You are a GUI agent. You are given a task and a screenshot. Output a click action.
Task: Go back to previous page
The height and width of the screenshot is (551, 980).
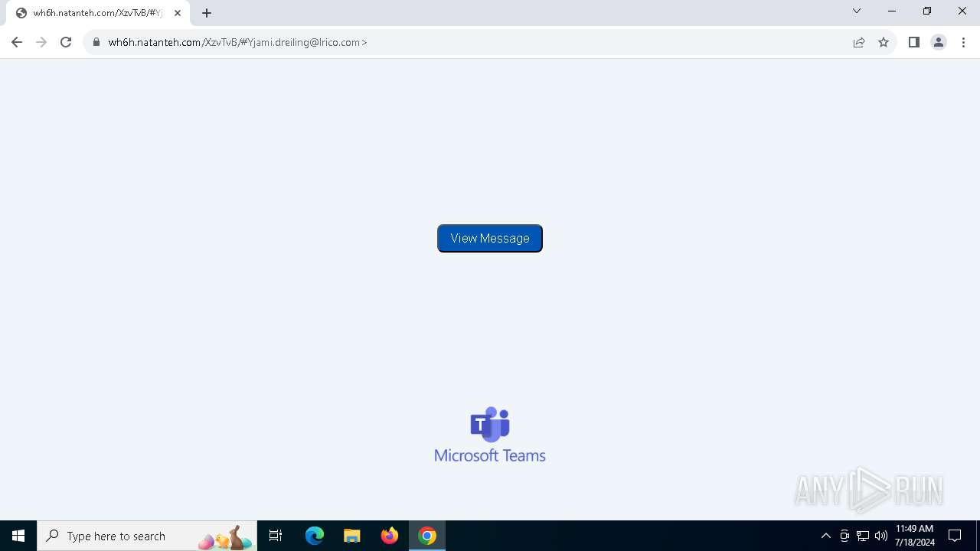pos(17,42)
